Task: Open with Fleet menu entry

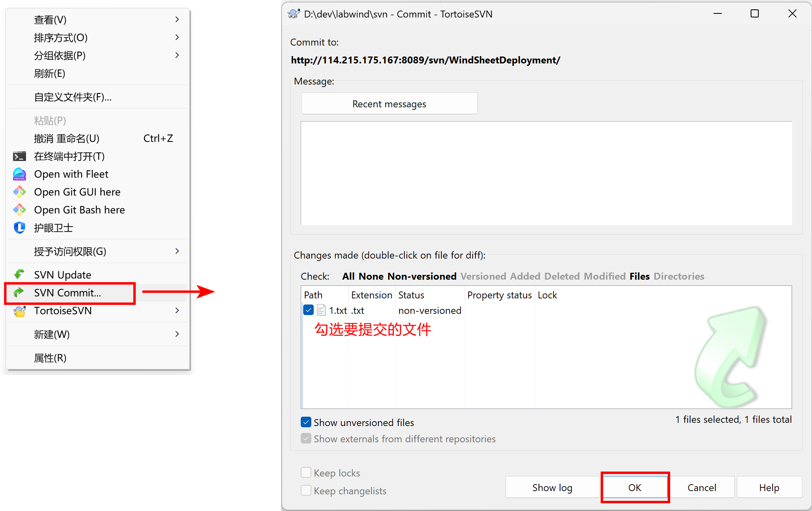Action: click(x=98, y=174)
